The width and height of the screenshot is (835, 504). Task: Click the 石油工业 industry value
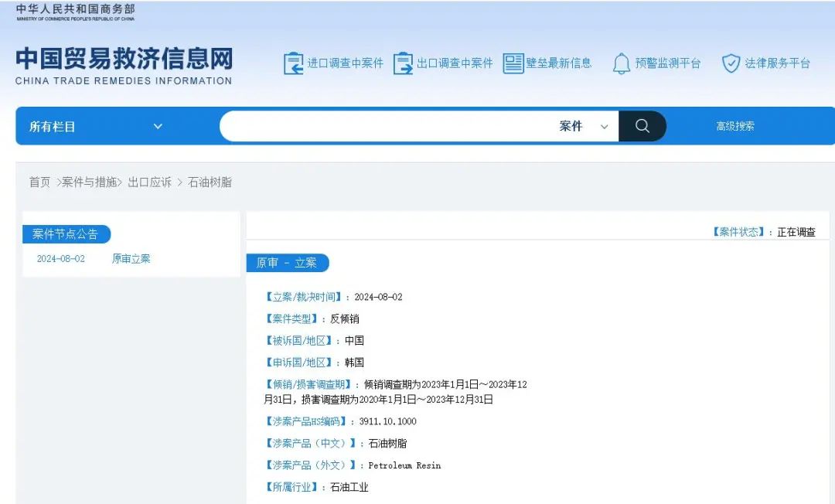(x=349, y=487)
